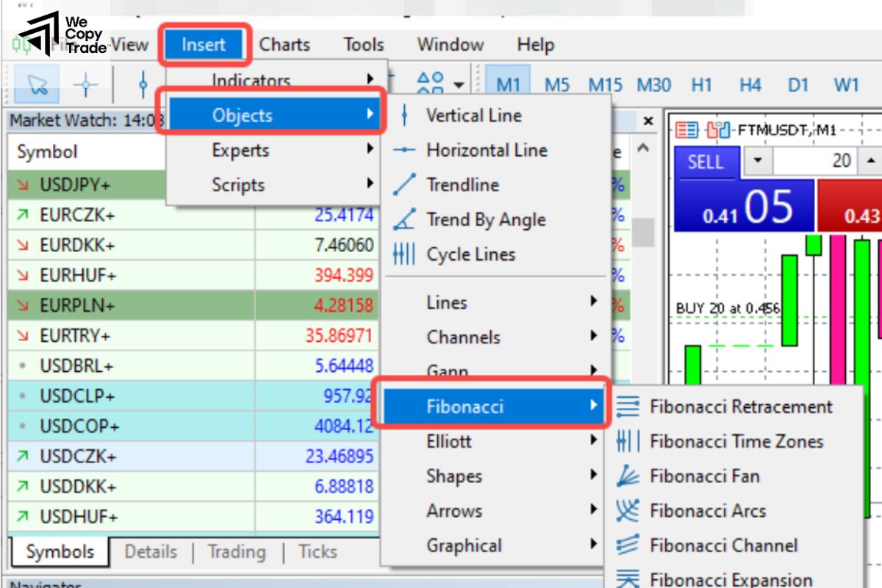Expand the Channels submenu
The image size is (882, 588).
[x=463, y=337]
